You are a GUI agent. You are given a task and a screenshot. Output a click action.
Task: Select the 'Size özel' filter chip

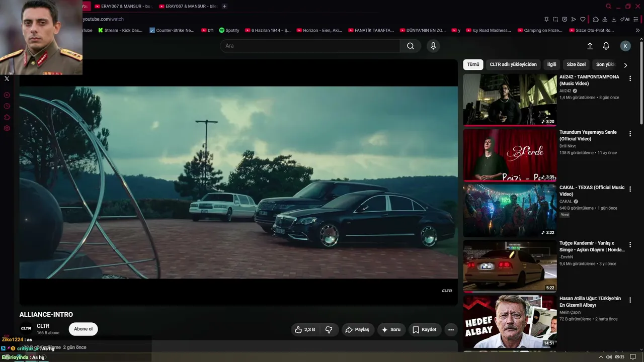(x=576, y=64)
